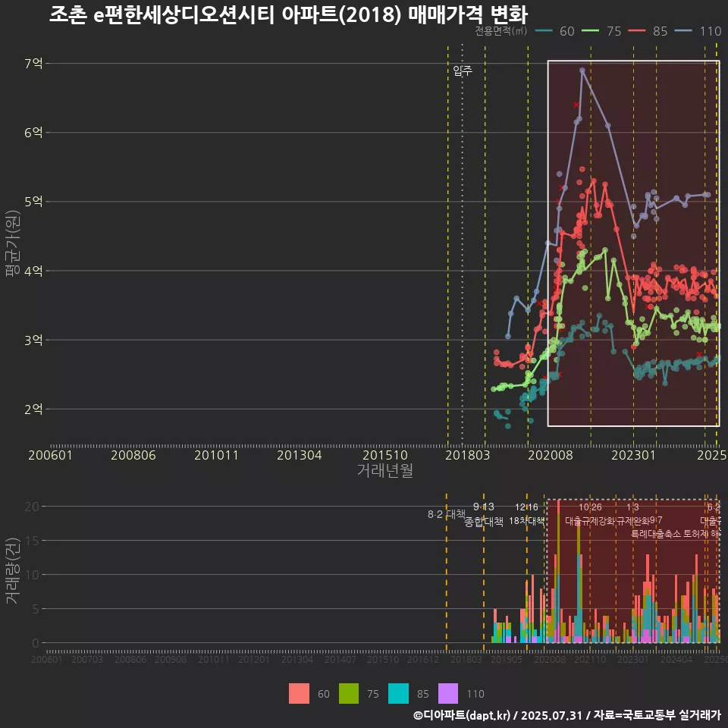Click the teal 85 swatch in bottom legend
This screenshot has width=728, height=728.
pos(398,694)
